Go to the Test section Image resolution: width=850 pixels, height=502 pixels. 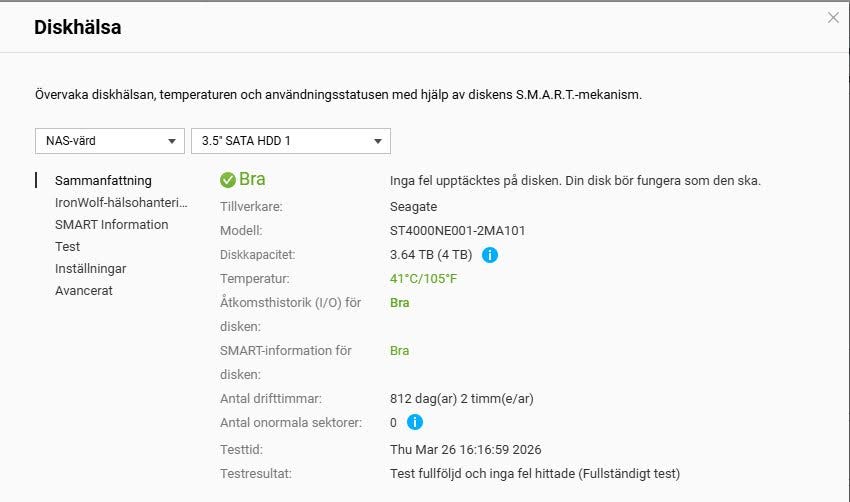pyautogui.click(x=68, y=247)
